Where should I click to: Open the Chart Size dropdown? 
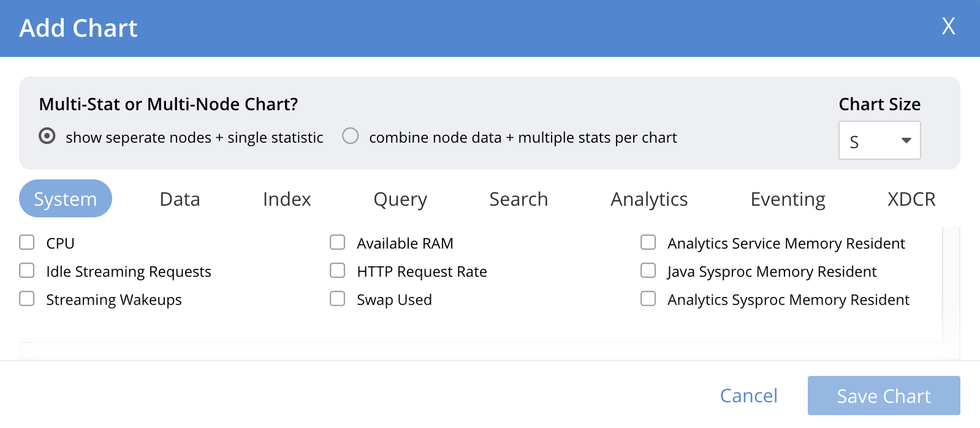[879, 141]
